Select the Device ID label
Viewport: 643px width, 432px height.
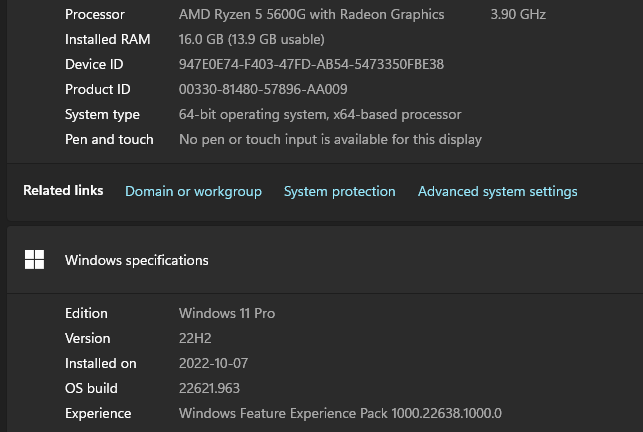(94, 64)
